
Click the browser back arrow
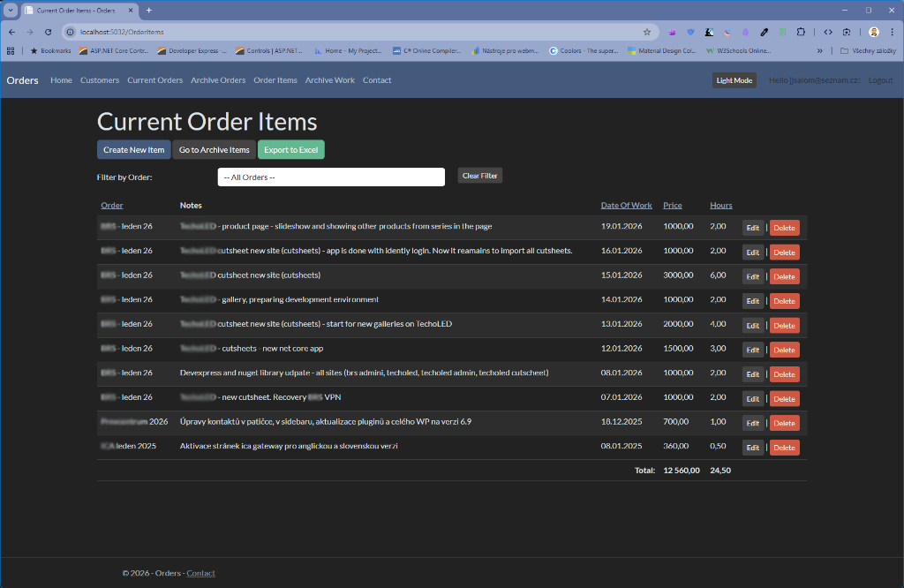pyautogui.click(x=12, y=32)
